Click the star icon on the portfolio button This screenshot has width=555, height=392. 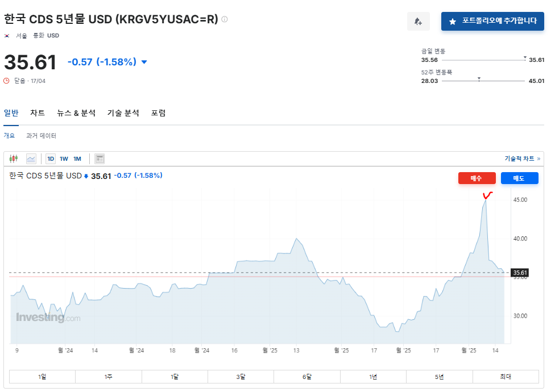click(x=453, y=22)
